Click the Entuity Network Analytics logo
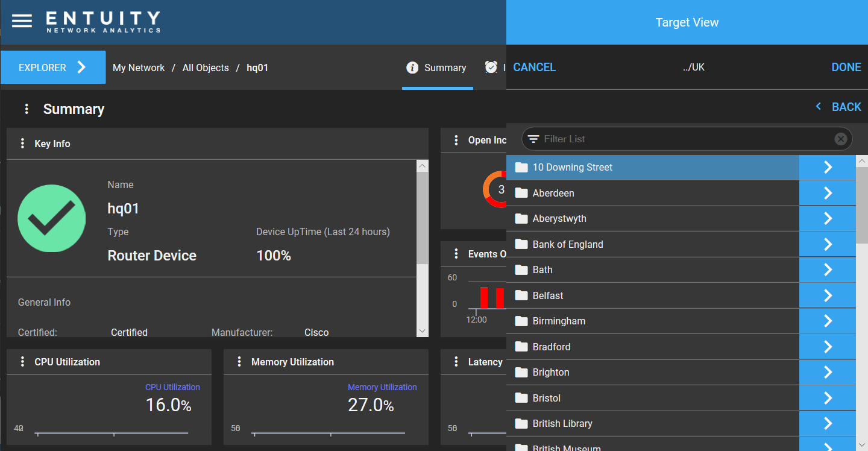Screen dimensions: 868x451 (102, 20)
